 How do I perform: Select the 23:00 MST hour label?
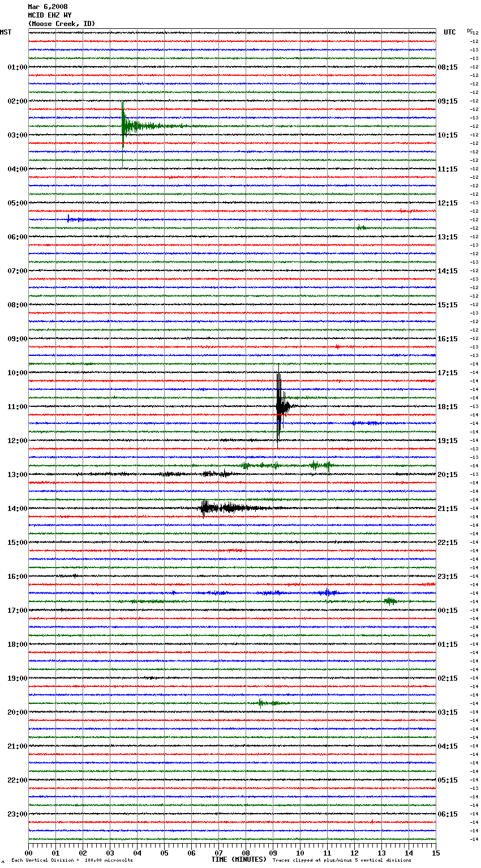pyautogui.click(x=18, y=814)
